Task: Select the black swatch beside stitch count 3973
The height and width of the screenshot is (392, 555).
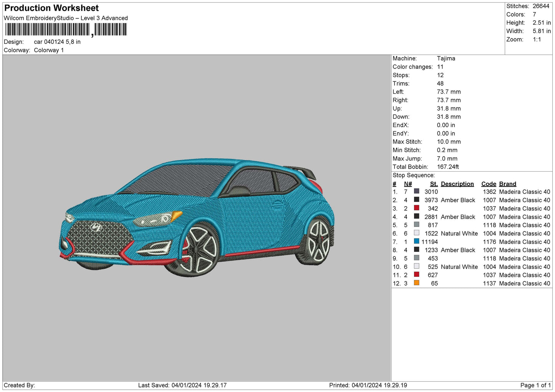Action: (416, 200)
